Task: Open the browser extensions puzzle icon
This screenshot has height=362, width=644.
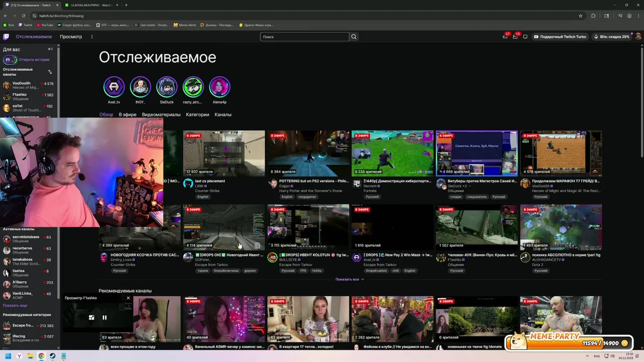Action: coord(593,16)
